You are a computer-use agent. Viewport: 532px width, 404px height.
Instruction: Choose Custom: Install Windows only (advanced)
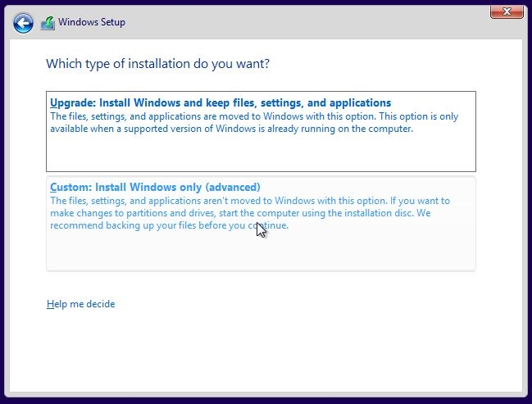261,224
